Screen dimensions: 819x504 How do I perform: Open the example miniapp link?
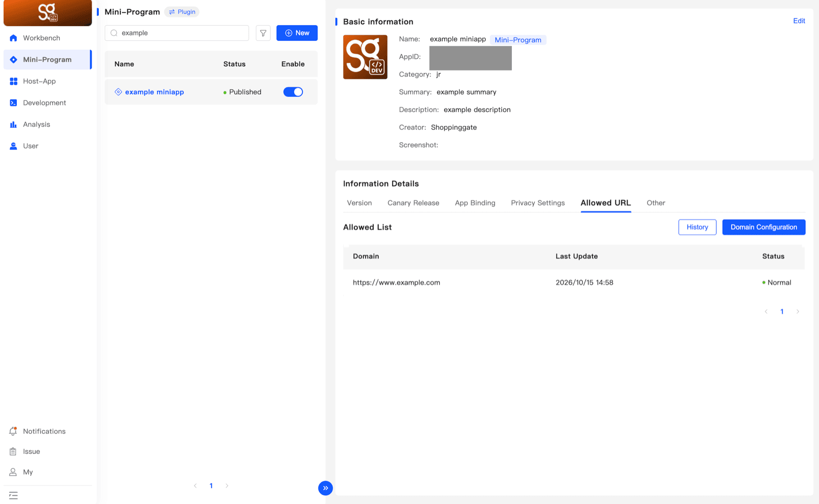pyautogui.click(x=155, y=92)
